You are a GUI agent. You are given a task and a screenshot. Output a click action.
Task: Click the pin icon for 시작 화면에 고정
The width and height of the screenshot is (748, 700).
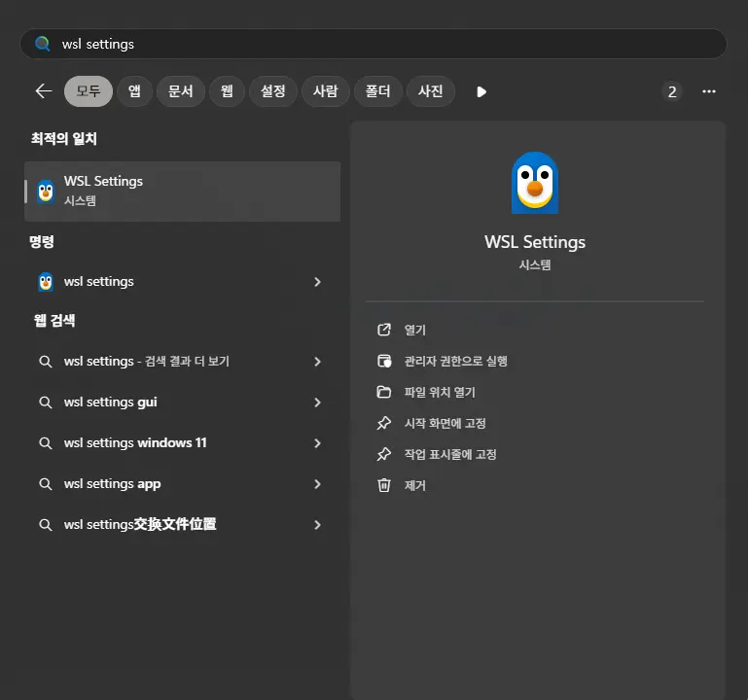pyautogui.click(x=384, y=423)
